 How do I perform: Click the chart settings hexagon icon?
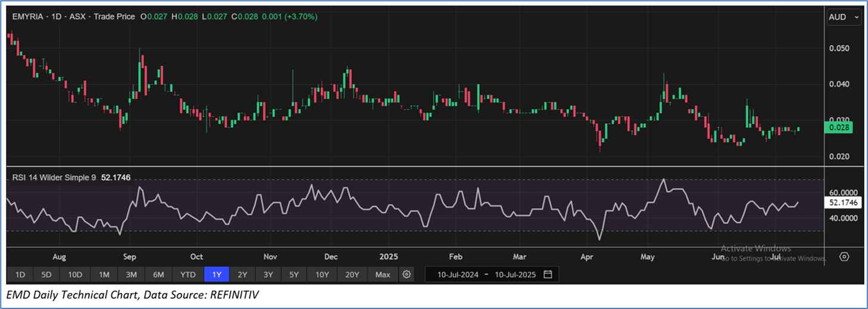click(x=844, y=257)
